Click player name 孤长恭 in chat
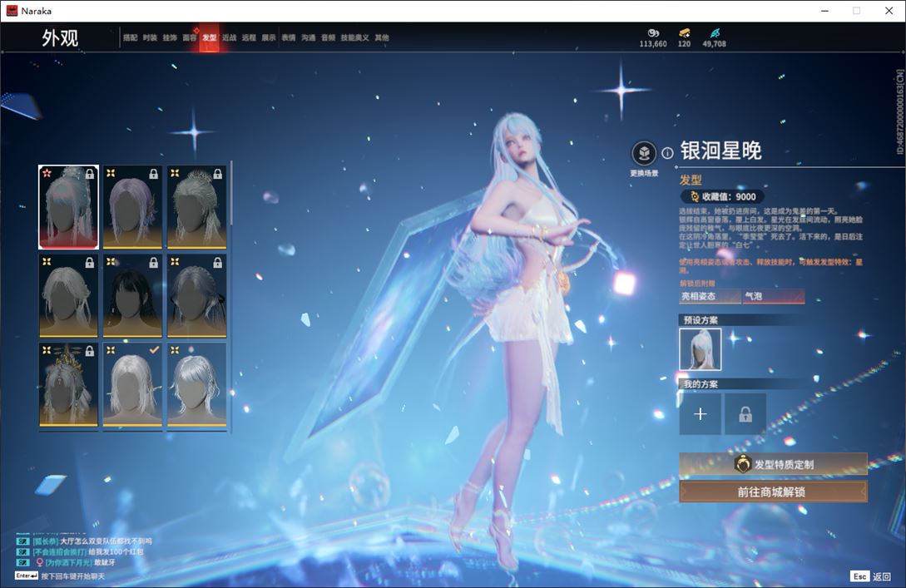 [46, 541]
